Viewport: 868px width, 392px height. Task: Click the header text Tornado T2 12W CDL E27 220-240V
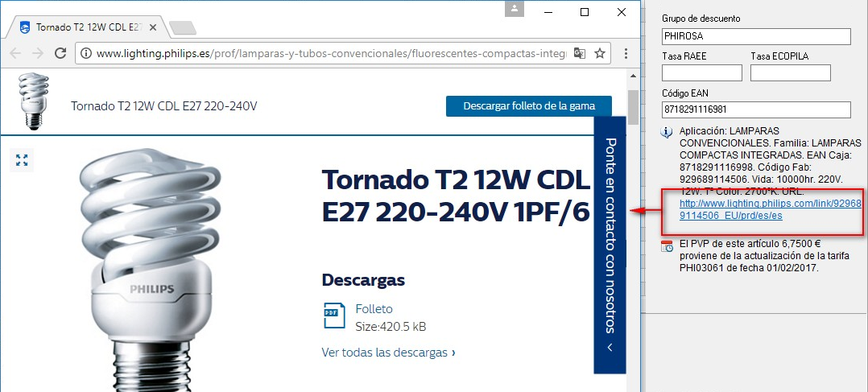click(164, 105)
